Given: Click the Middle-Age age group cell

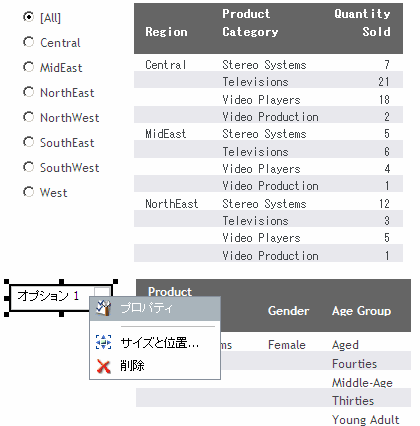Looking at the screenshot, I should point(362,382).
